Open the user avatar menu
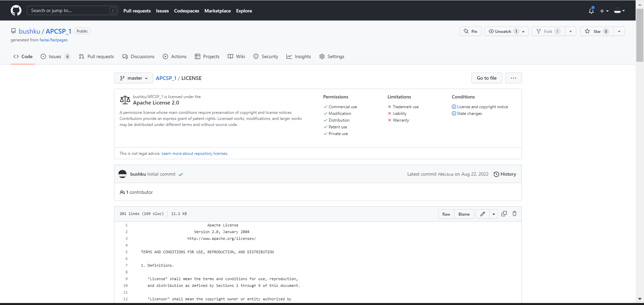The height and width of the screenshot is (305, 644). click(x=619, y=11)
